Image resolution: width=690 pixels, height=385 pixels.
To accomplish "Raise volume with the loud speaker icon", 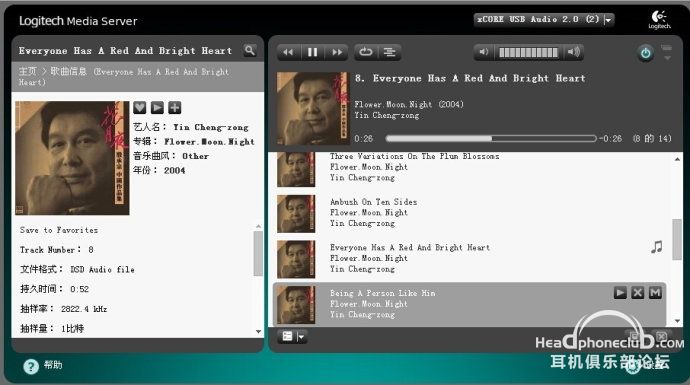I will (573, 52).
